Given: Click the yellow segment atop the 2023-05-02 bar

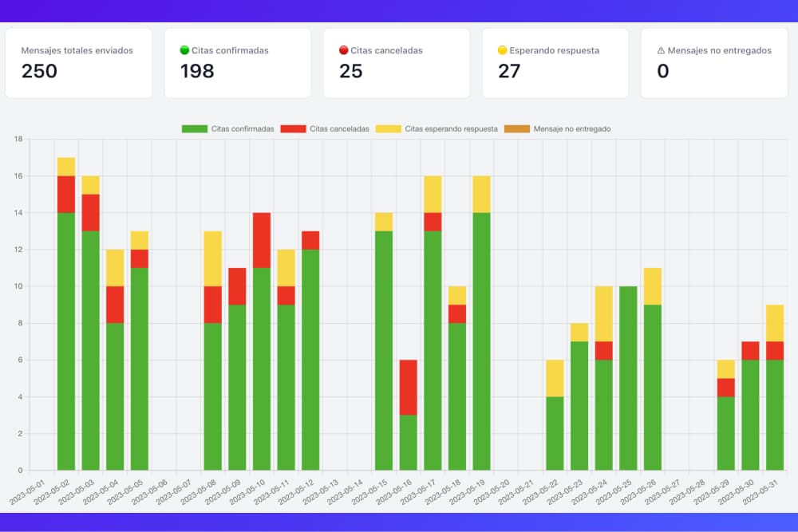Looking at the screenshot, I should pyautogui.click(x=66, y=167).
